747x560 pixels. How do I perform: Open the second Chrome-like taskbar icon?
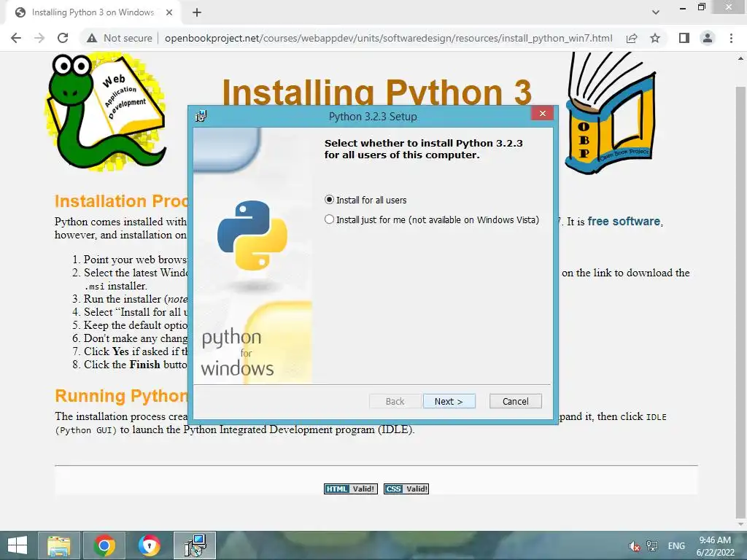click(149, 545)
